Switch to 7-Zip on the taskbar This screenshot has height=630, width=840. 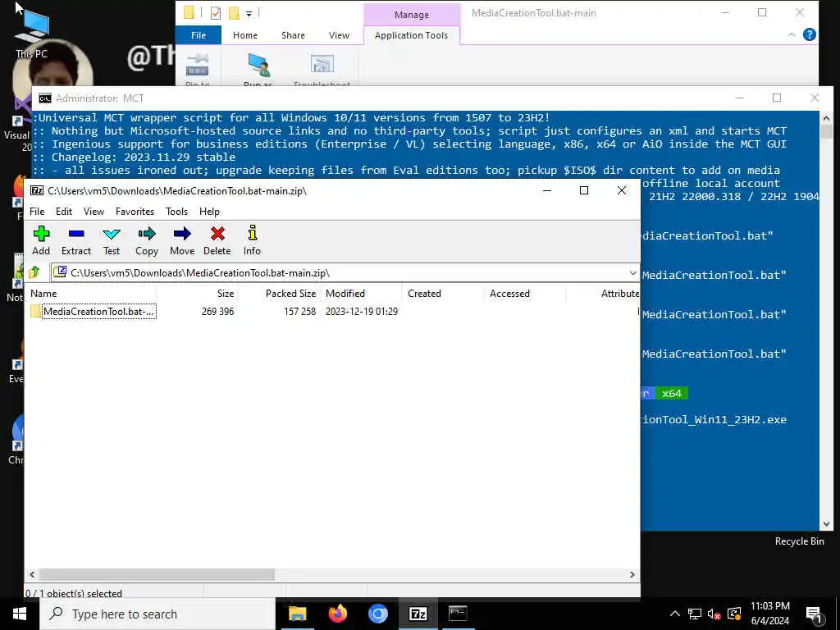(x=418, y=614)
